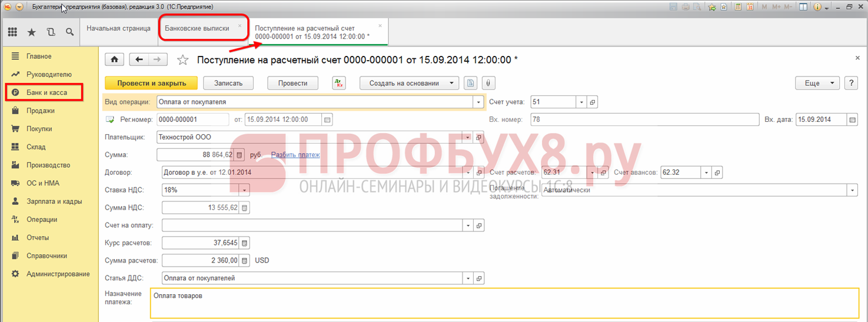Expand Счет расчетов 62.31 dropdown
This screenshot has height=322, width=868.
pos(592,172)
